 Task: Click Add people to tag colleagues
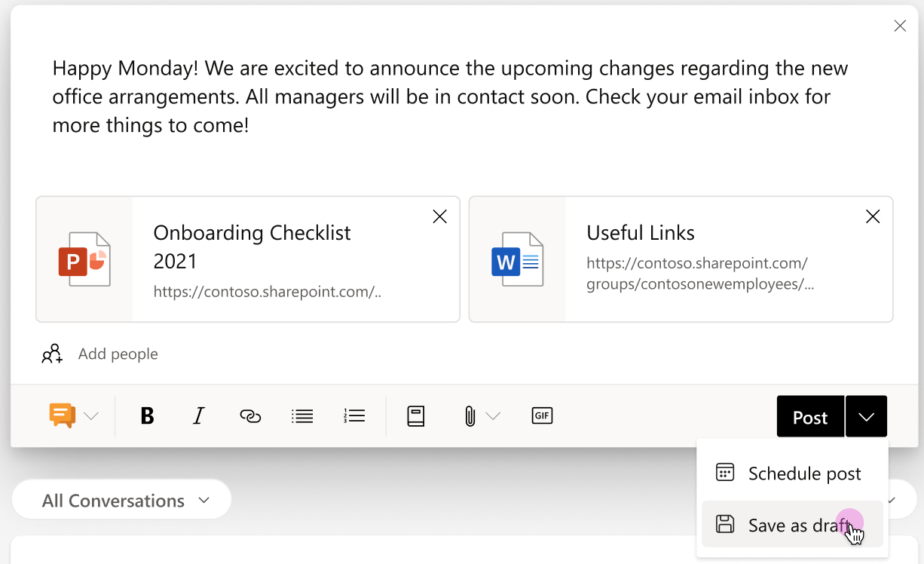click(118, 353)
